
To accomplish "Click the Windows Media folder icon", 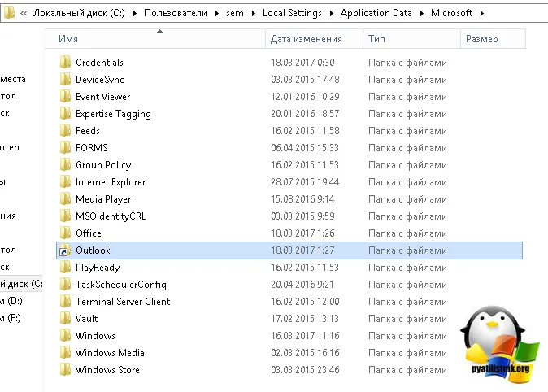I will point(65,352).
